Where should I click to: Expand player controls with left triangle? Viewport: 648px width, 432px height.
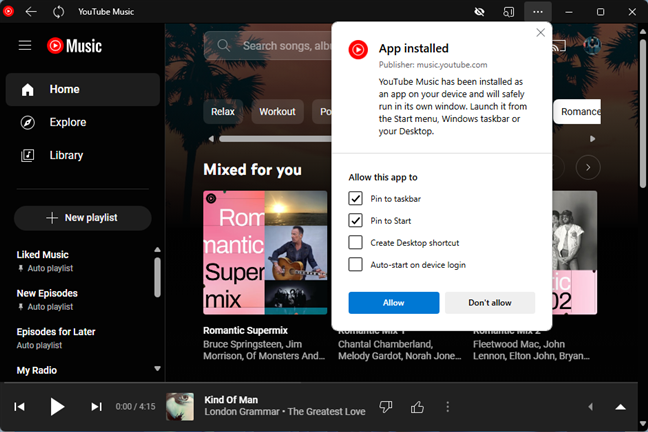[x=591, y=407]
